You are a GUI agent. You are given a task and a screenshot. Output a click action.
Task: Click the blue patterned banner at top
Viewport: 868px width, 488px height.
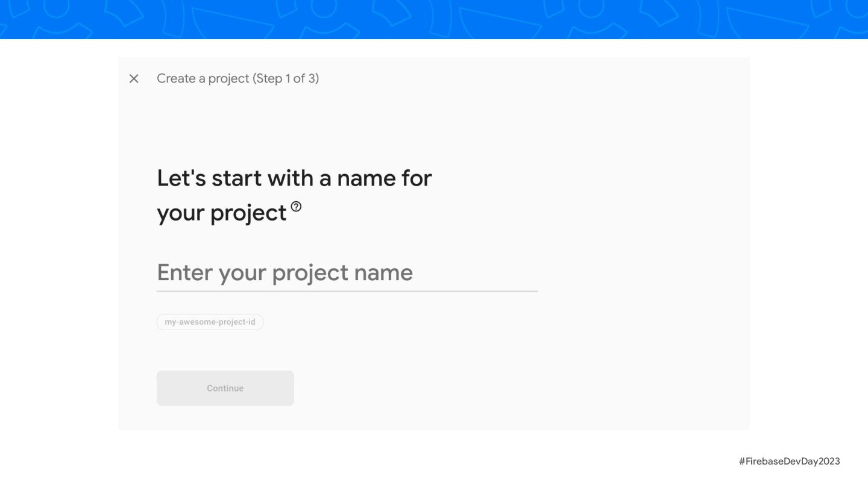(x=434, y=19)
